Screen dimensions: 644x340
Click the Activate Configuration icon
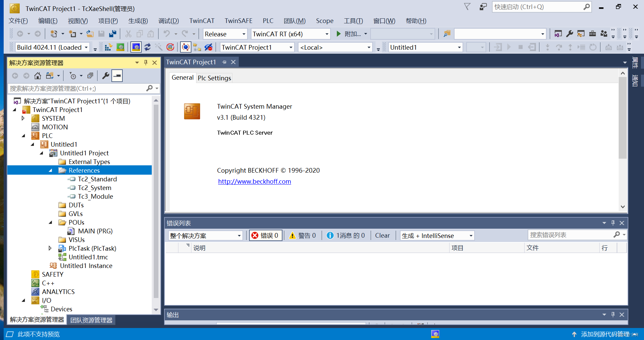tap(108, 47)
